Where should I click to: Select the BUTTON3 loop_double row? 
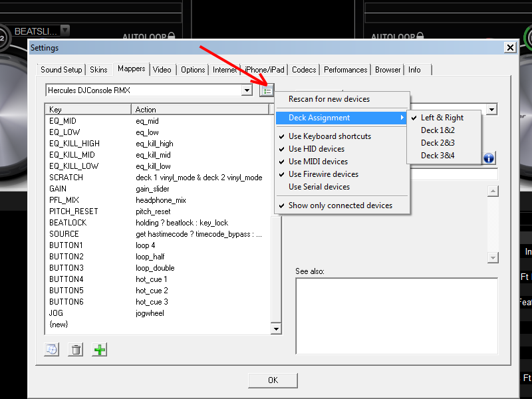coord(158,268)
